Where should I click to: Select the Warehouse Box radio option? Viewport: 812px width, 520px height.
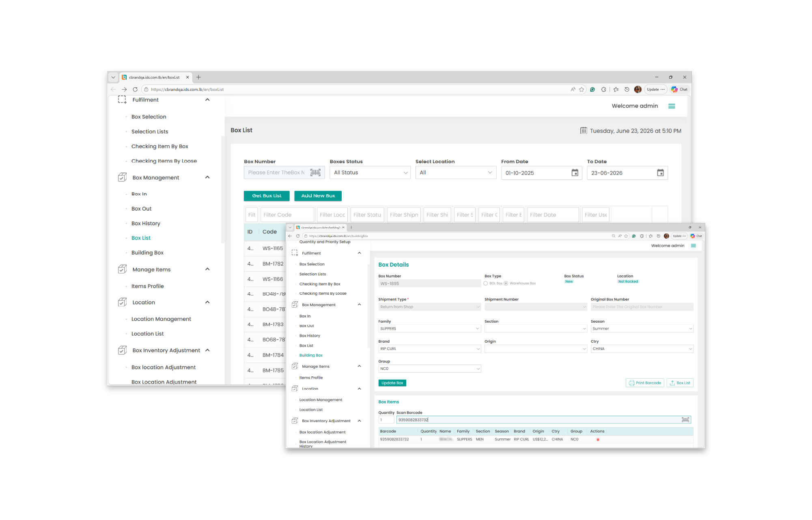pos(506,283)
